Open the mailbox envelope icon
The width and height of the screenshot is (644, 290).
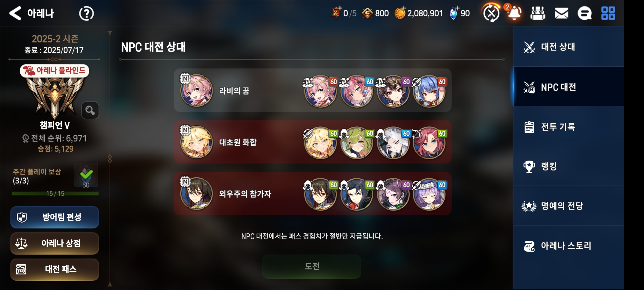tap(561, 13)
